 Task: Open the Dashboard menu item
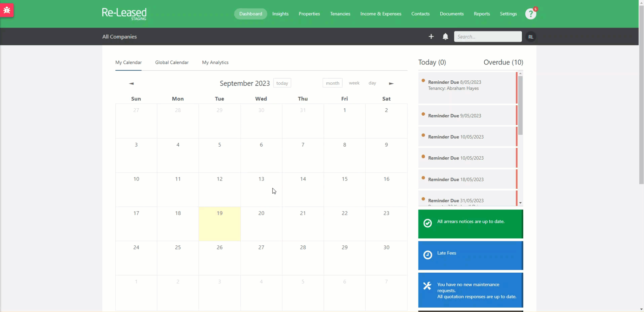point(250,14)
